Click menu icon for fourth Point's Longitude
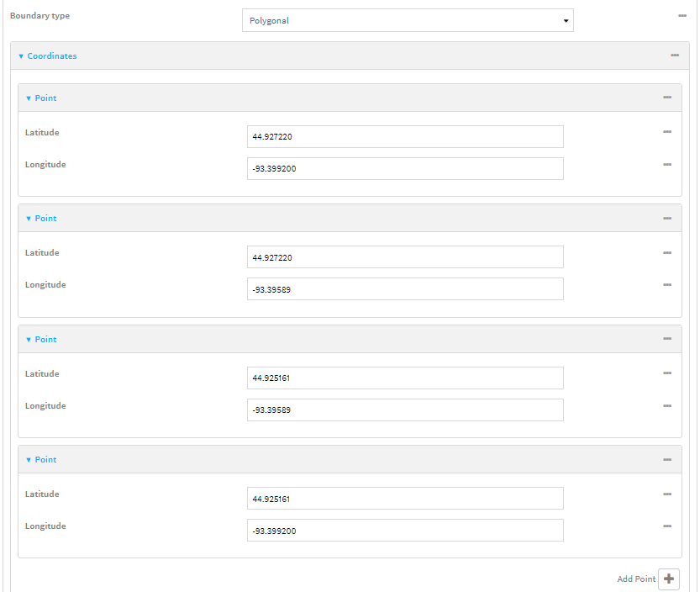 [666, 526]
